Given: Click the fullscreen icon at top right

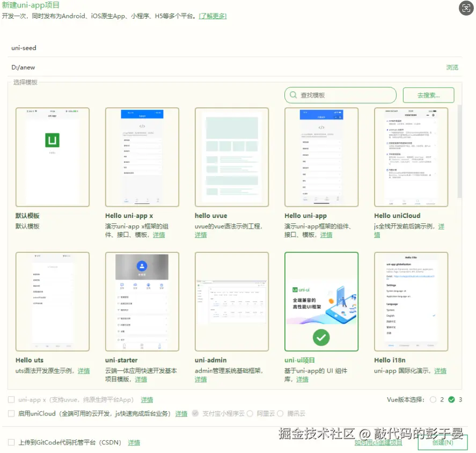Looking at the screenshot, I should click(466, 8).
